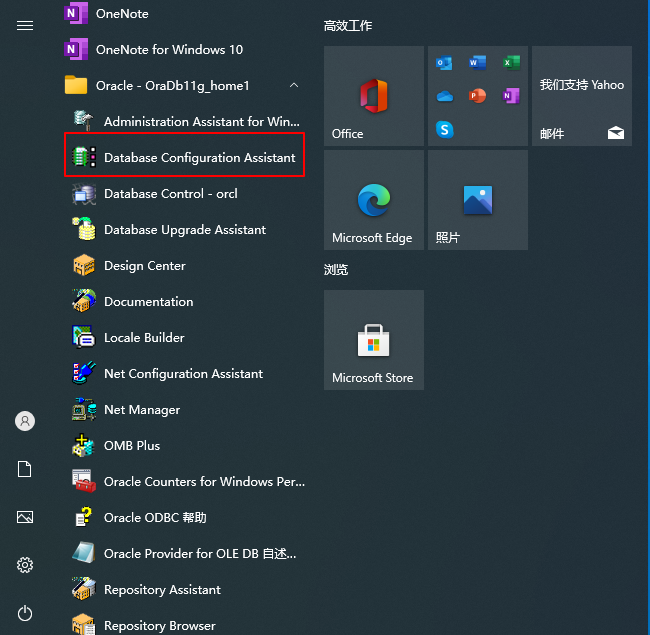Click the 浏览 group heading
Image resolution: width=650 pixels, height=635 pixels.
[x=336, y=270]
